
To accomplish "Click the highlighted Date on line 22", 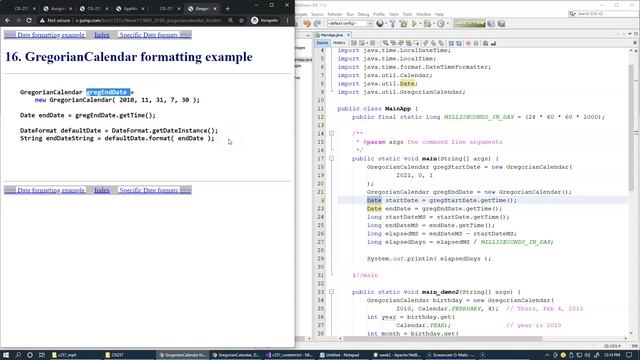I will (374, 200).
